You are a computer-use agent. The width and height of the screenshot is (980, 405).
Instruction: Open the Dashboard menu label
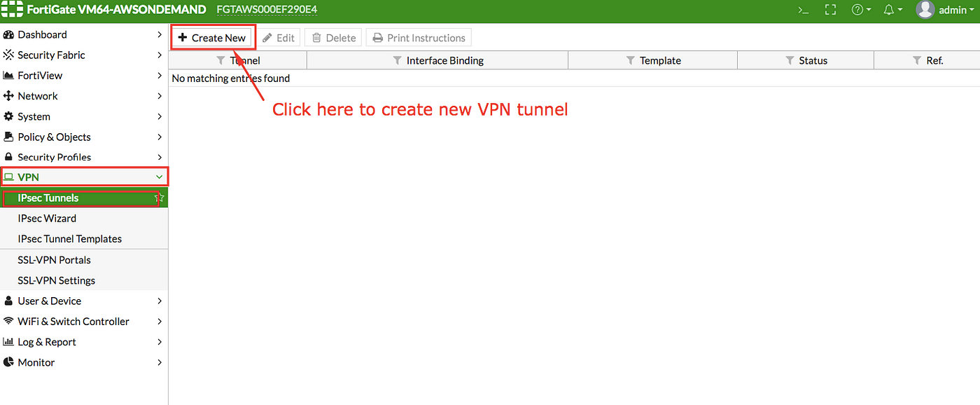pos(43,34)
